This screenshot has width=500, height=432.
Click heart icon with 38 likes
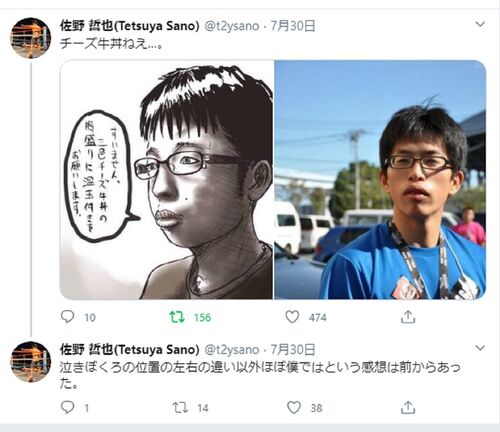coord(294,407)
